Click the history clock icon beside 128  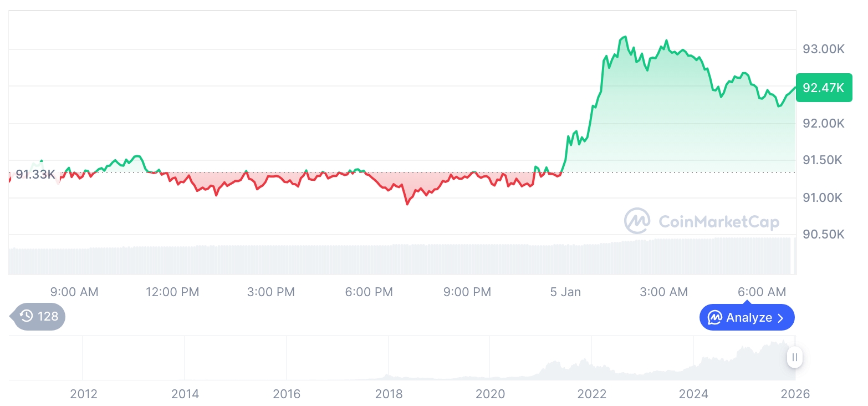[27, 316]
